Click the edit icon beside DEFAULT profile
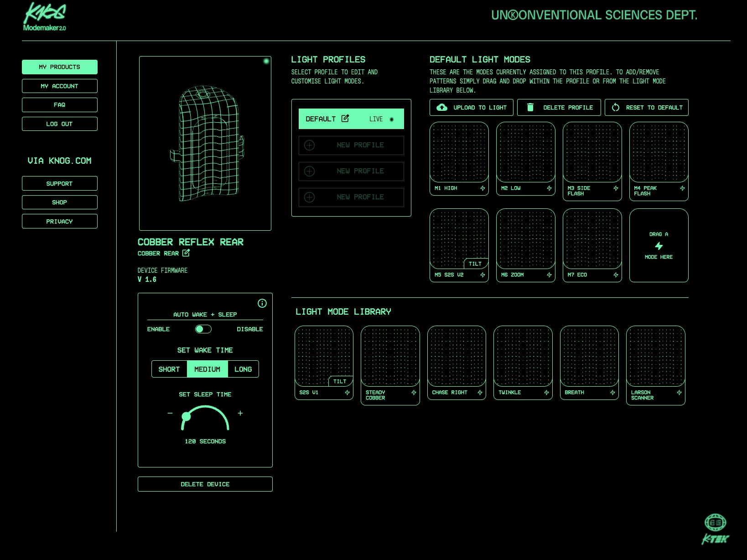747x560 pixels. [345, 119]
